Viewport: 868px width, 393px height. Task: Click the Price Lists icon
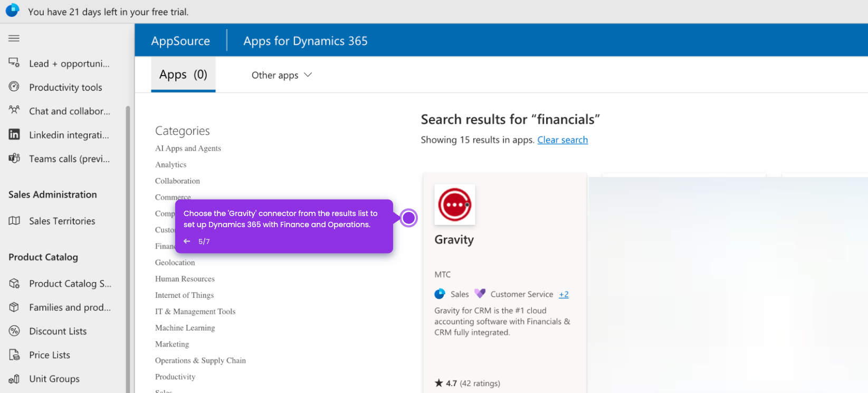point(14,354)
